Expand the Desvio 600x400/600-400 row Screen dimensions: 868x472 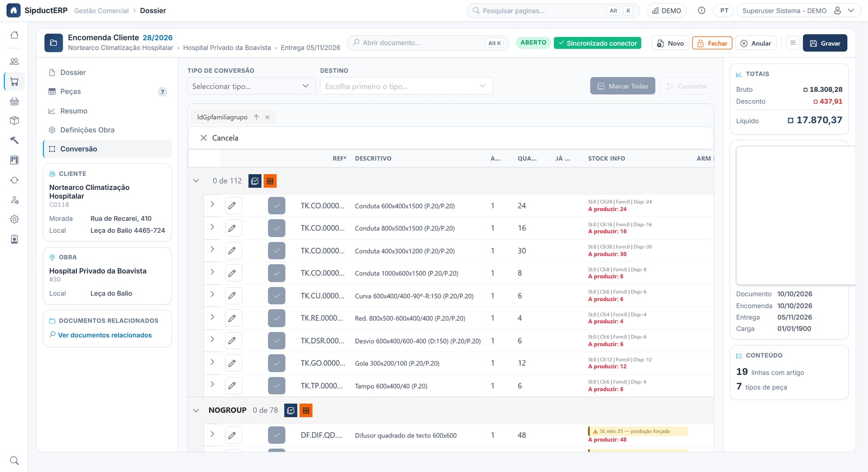pos(212,339)
